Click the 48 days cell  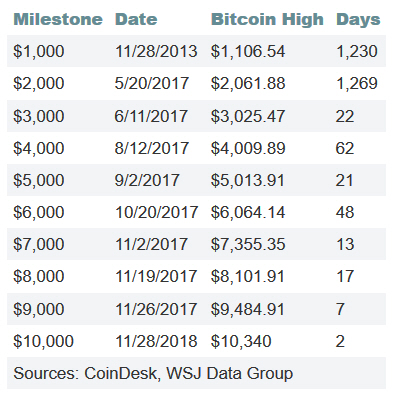coord(345,212)
